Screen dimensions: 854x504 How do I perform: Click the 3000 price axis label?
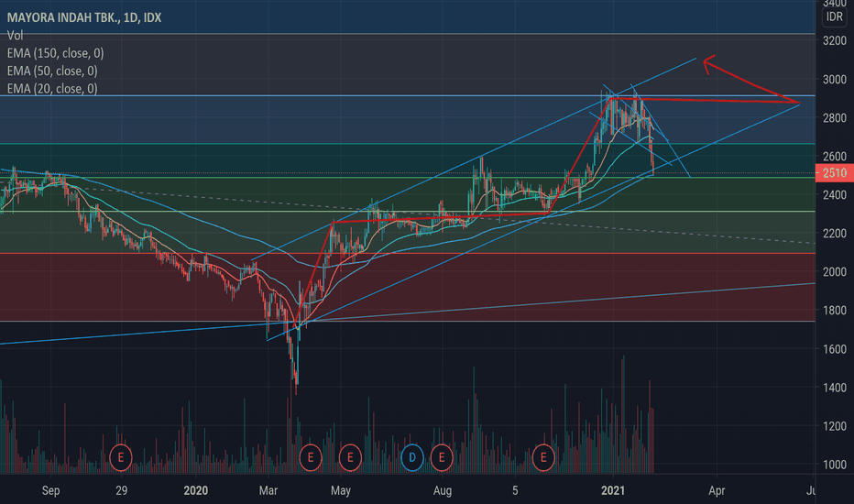pyautogui.click(x=835, y=80)
